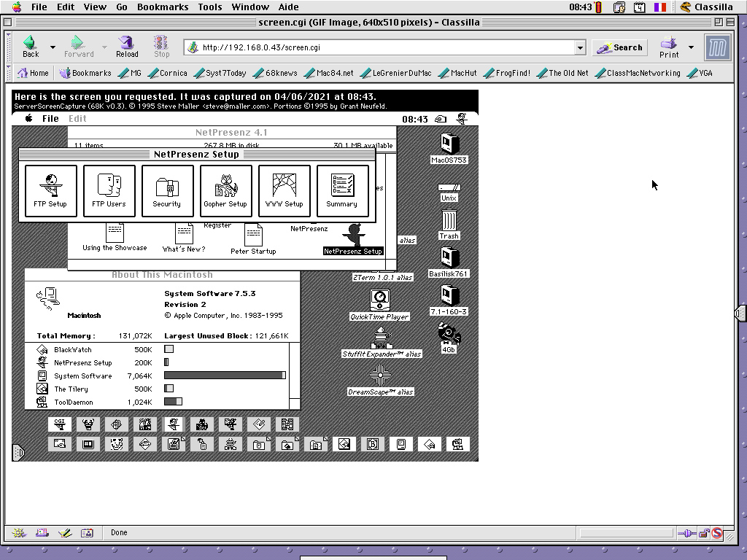
Task: Click the status bar progress meter
Action: 627,533
